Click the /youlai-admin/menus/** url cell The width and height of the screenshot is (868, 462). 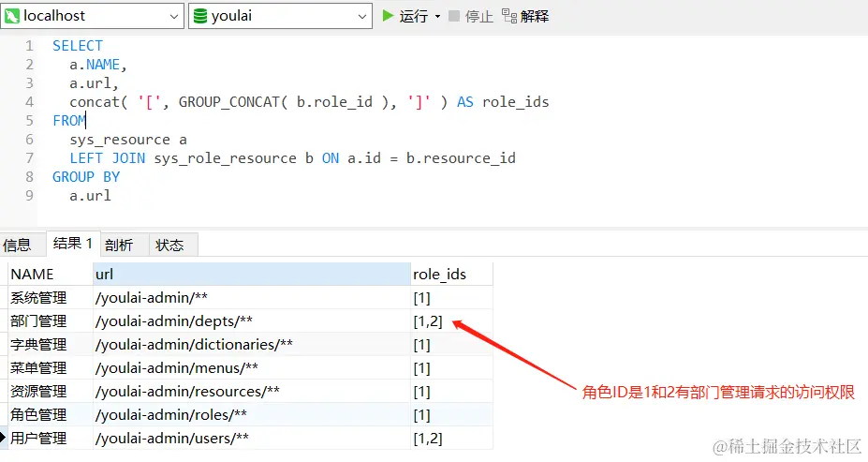point(252,368)
